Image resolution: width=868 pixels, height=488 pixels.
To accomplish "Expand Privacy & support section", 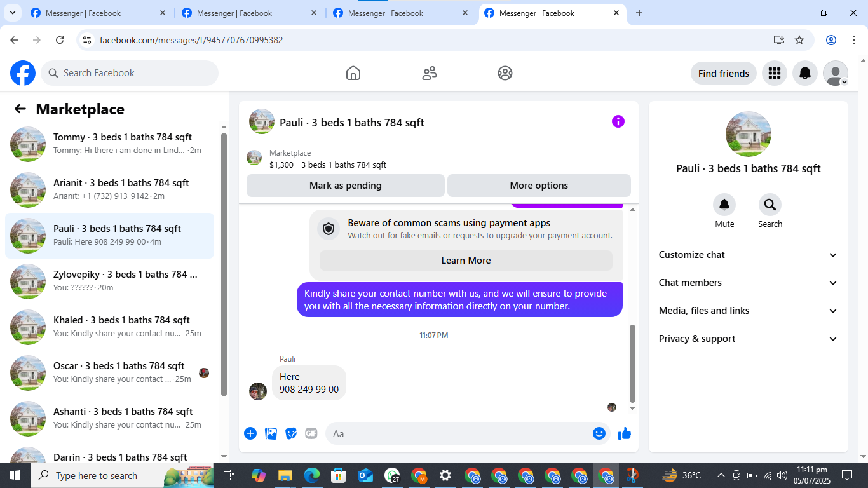I will 749,339.
